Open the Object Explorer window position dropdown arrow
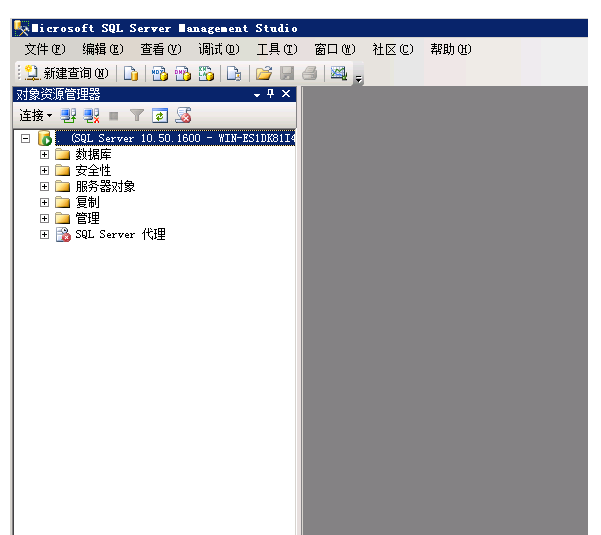 point(257,95)
